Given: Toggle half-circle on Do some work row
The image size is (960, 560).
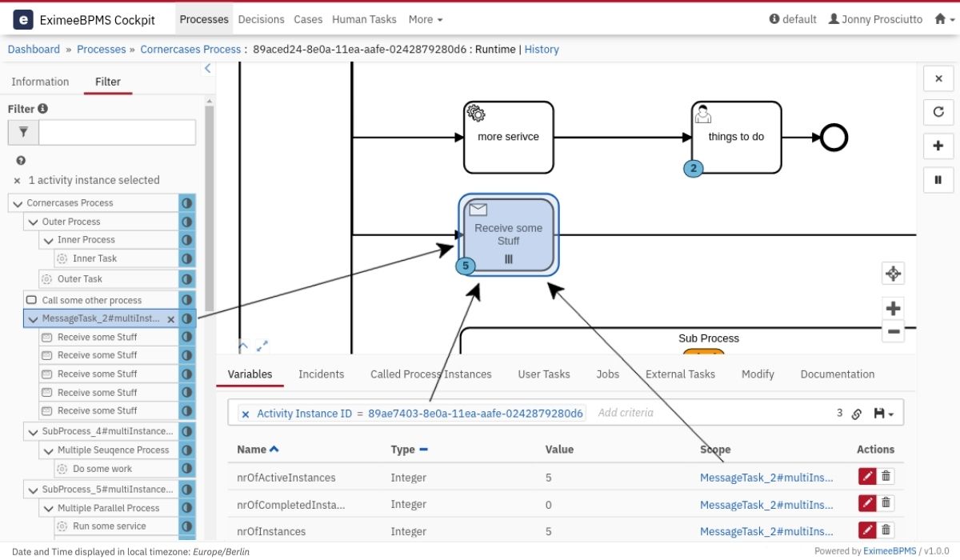Looking at the screenshot, I should click(186, 469).
